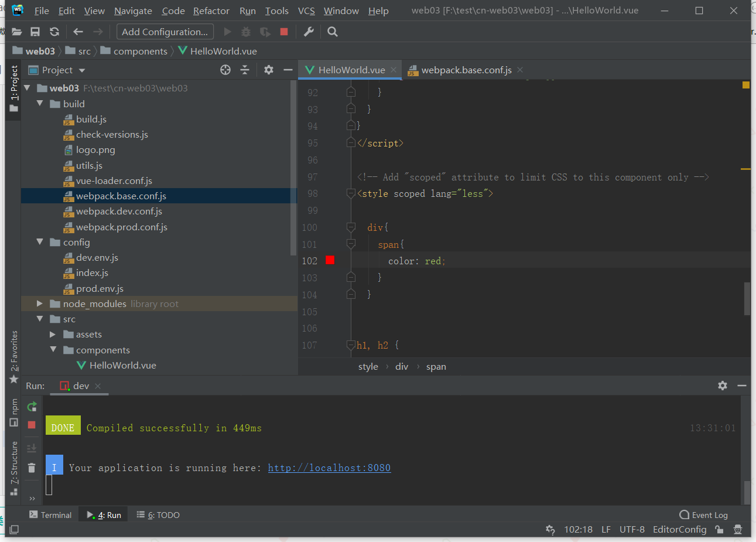Image resolution: width=756 pixels, height=542 pixels.
Task: Open file with the folder toolbar icon
Action: 16,32
